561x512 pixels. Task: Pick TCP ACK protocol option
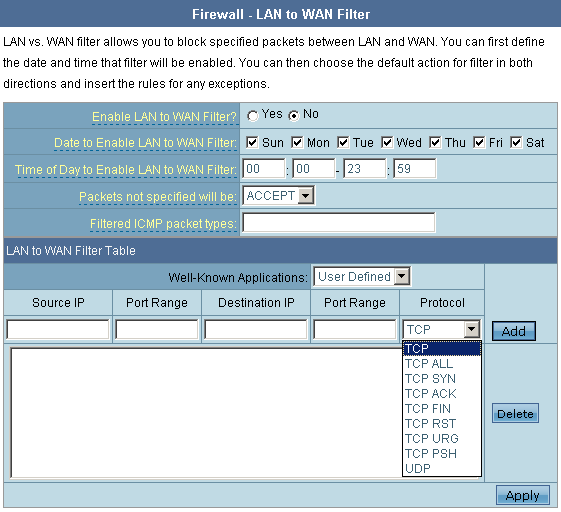point(442,394)
